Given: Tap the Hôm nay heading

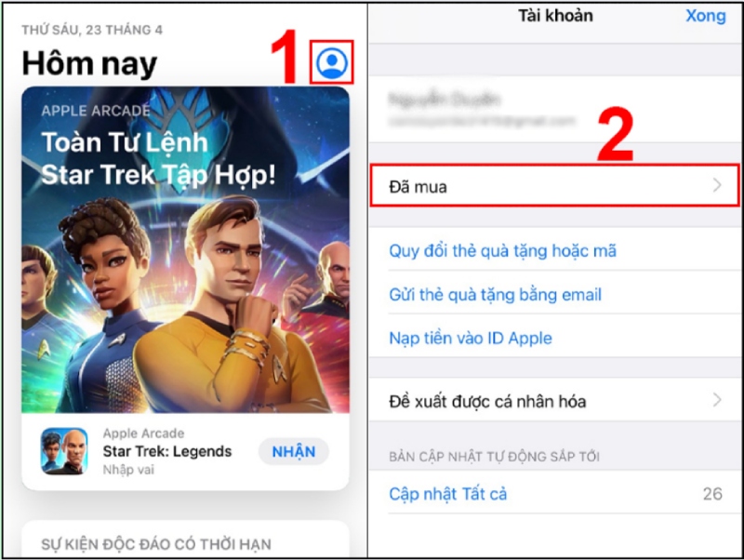Looking at the screenshot, I should point(89,63).
